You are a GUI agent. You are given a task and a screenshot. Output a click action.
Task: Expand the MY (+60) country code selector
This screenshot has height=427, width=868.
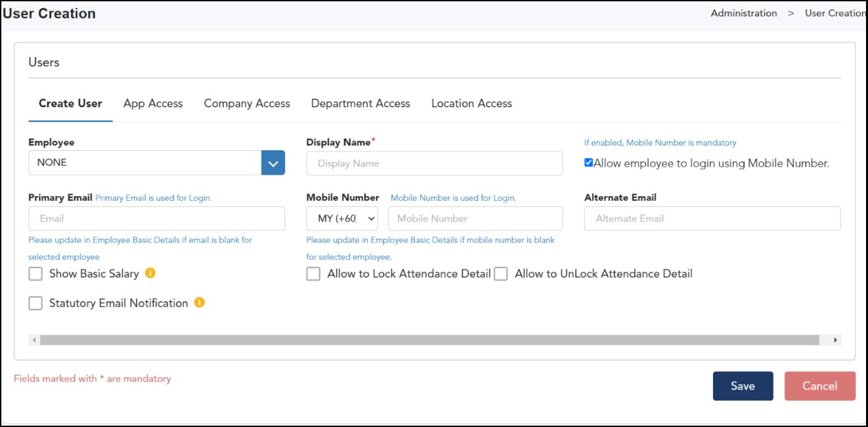(342, 218)
